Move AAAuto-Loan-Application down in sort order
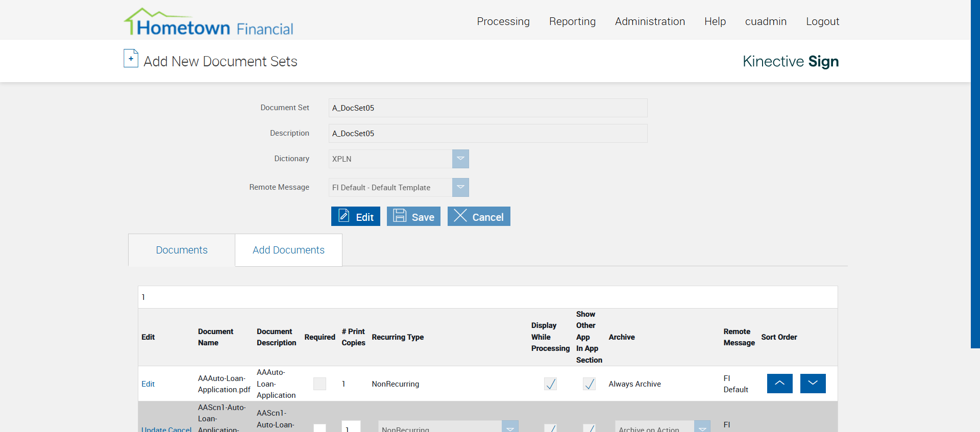Screen dimensions: 980x432 (x=813, y=384)
